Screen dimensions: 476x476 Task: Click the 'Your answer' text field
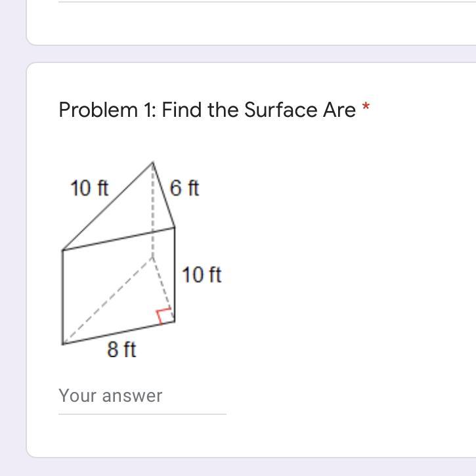pyautogui.click(x=142, y=397)
